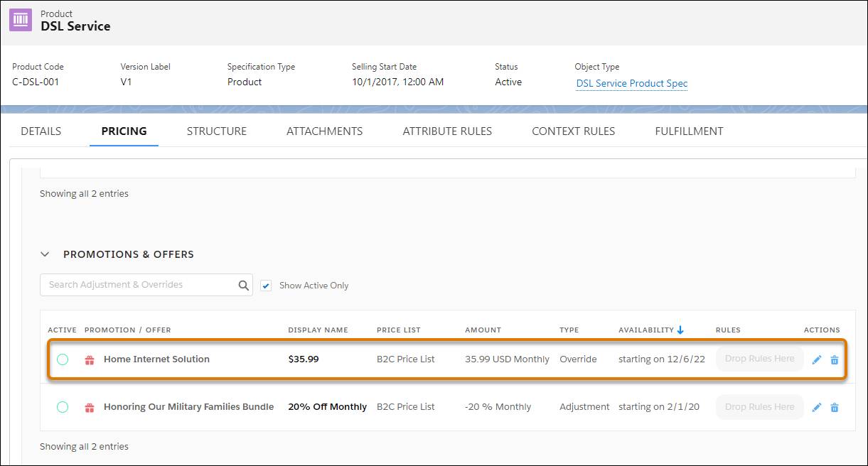Open the Details tab

click(x=41, y=131)
